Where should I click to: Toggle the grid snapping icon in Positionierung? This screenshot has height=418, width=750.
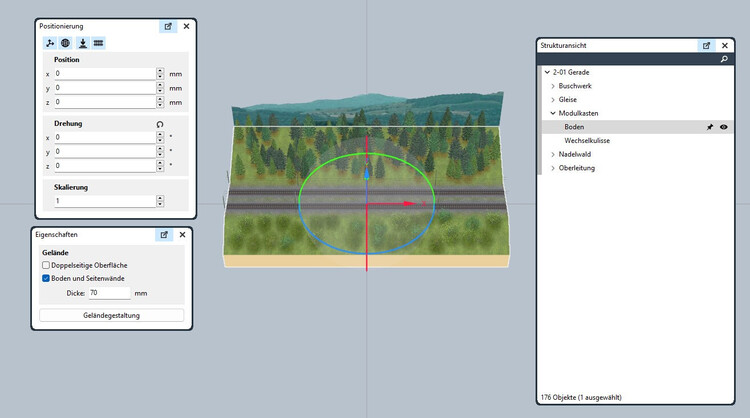(x=99, y=43)
